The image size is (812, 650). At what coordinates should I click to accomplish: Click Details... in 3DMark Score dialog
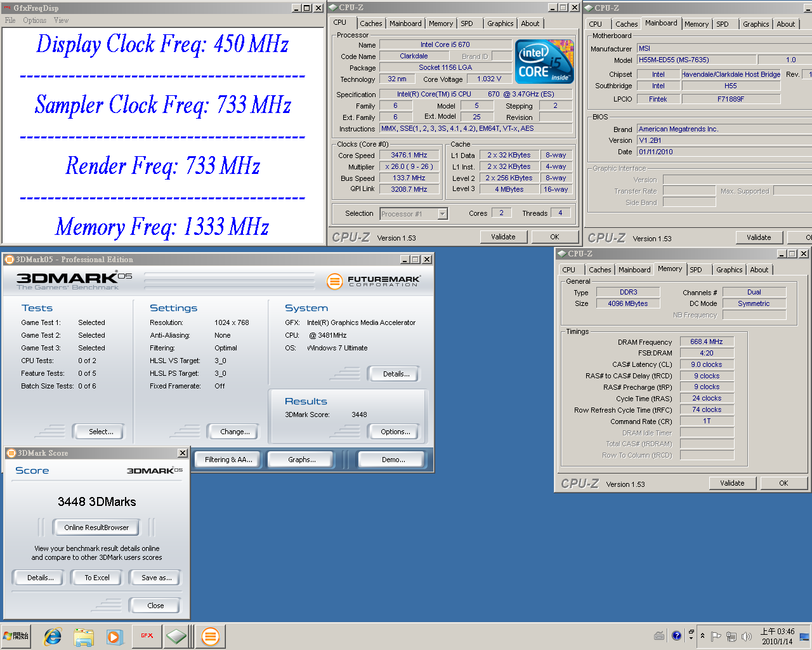pos(40,578)
